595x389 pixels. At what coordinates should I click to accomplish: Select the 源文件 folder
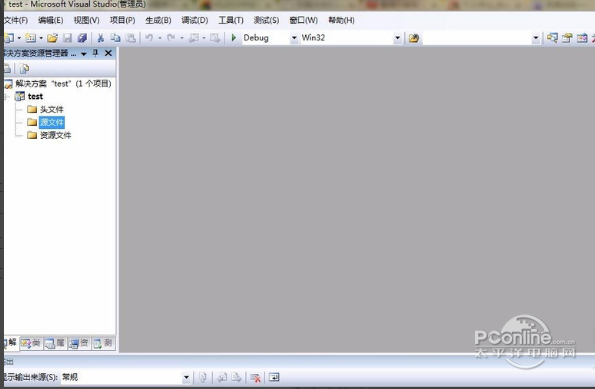tap(52, 122)
